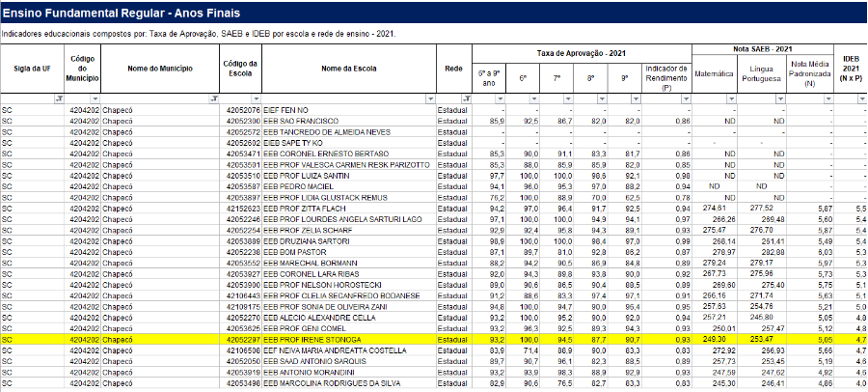The image size is (868, 392).
Task: Select the 'Taxa de Aprovação - 2021' header
Action: point(582,54)
